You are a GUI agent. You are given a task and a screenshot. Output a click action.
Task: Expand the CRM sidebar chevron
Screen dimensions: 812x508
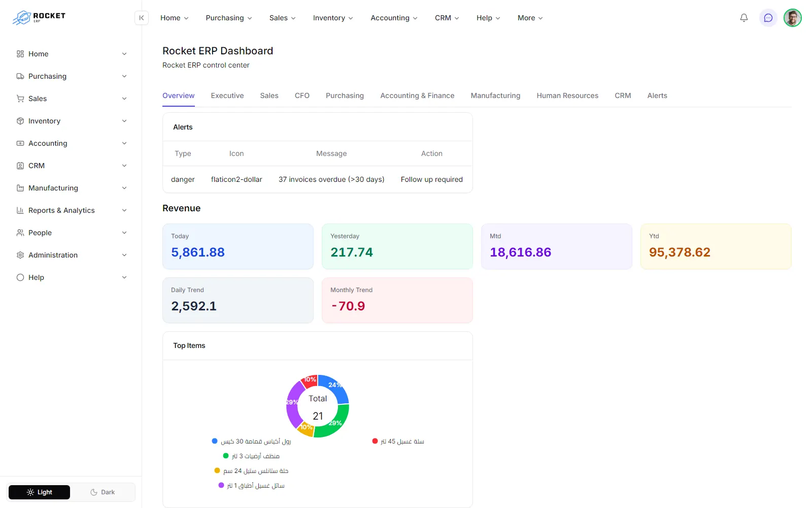tap(124, 166)
